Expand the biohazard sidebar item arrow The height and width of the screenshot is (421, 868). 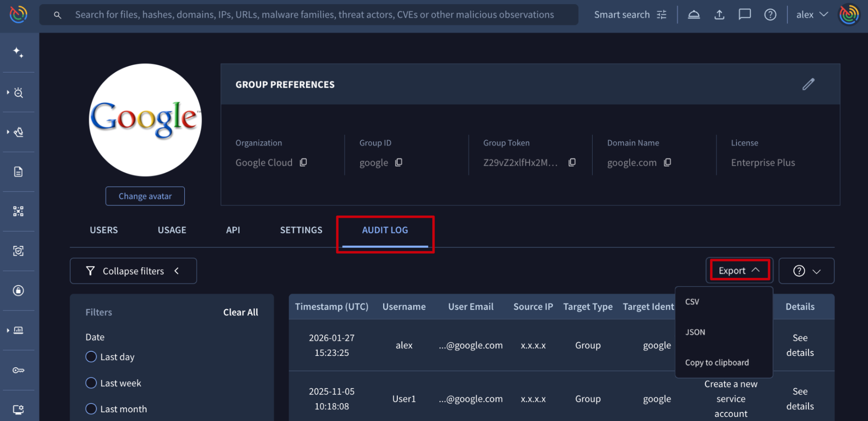point(8,132)
